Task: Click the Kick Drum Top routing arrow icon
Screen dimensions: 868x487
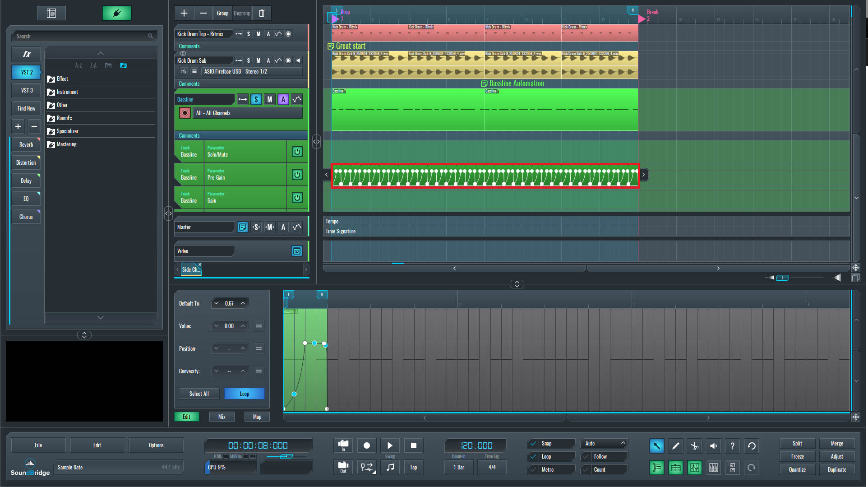Action: [239, 34]
